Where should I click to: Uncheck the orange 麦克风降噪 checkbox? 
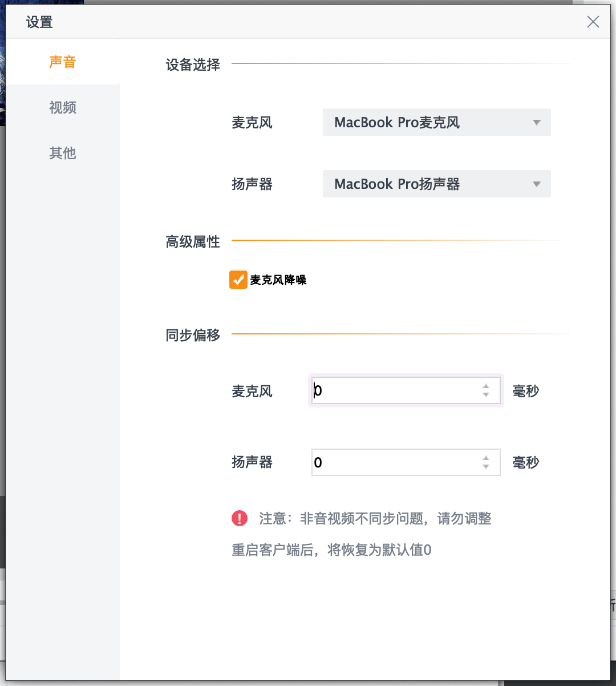point(238,280)
